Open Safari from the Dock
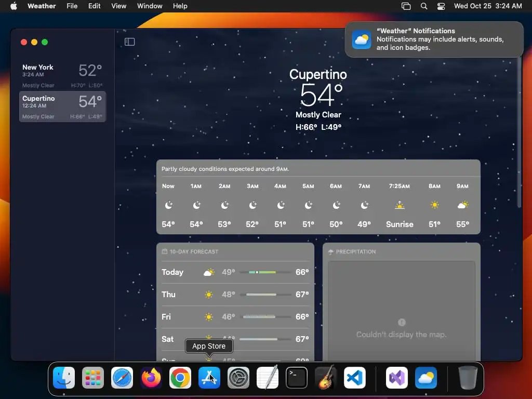 [x=122, y=378]
